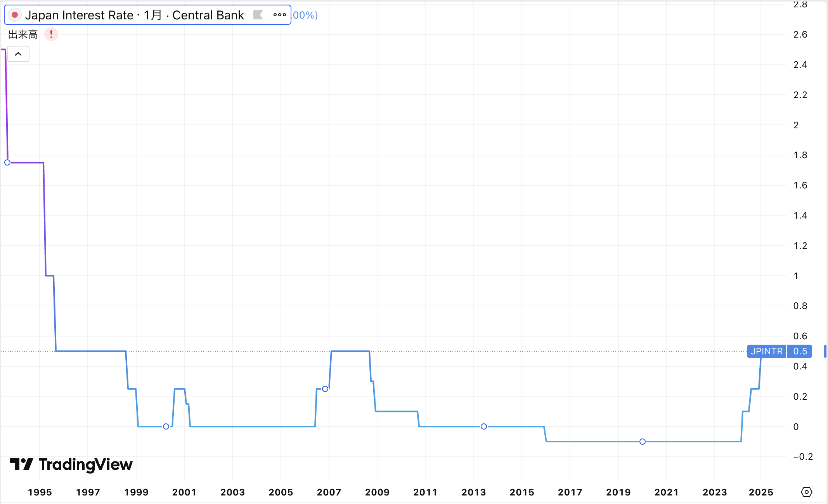Image resolution: width=828 pixels, height=504 pixels.
Task: Click the TradingView logo
Action: pyautogui.click(x=71, y=464)
